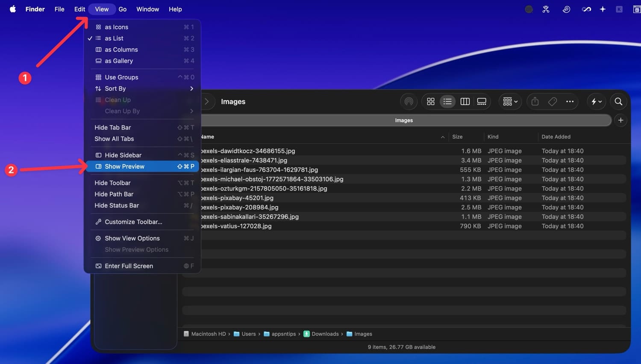641x364 pixels.
Task: Open the Edit menu
Action: point(79,9)
